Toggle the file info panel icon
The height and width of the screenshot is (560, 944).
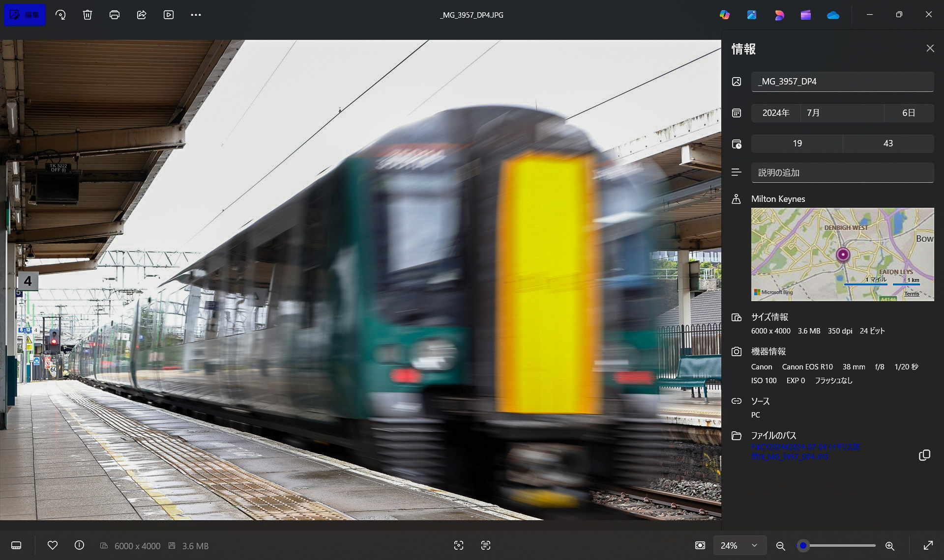tap(79, 545)
